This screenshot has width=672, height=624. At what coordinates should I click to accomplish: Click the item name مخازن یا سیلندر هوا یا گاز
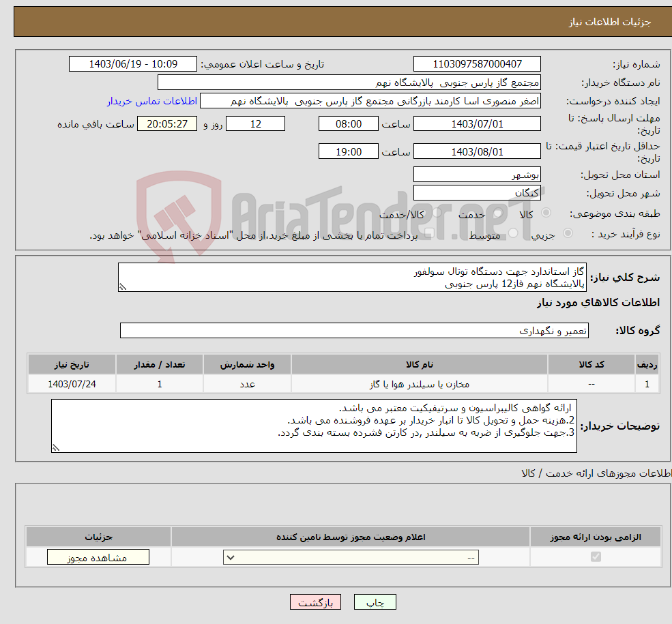(x=420, y=384)
